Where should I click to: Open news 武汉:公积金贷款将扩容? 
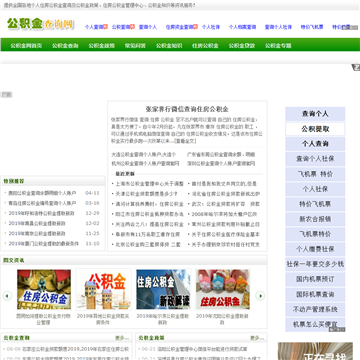(226, 204)
